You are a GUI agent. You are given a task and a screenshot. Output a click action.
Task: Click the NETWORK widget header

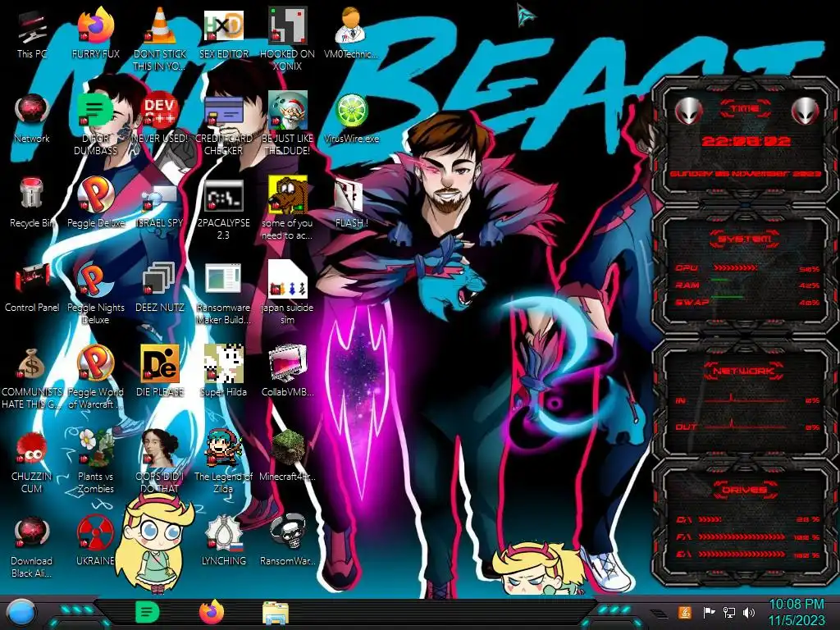[745, 371]
